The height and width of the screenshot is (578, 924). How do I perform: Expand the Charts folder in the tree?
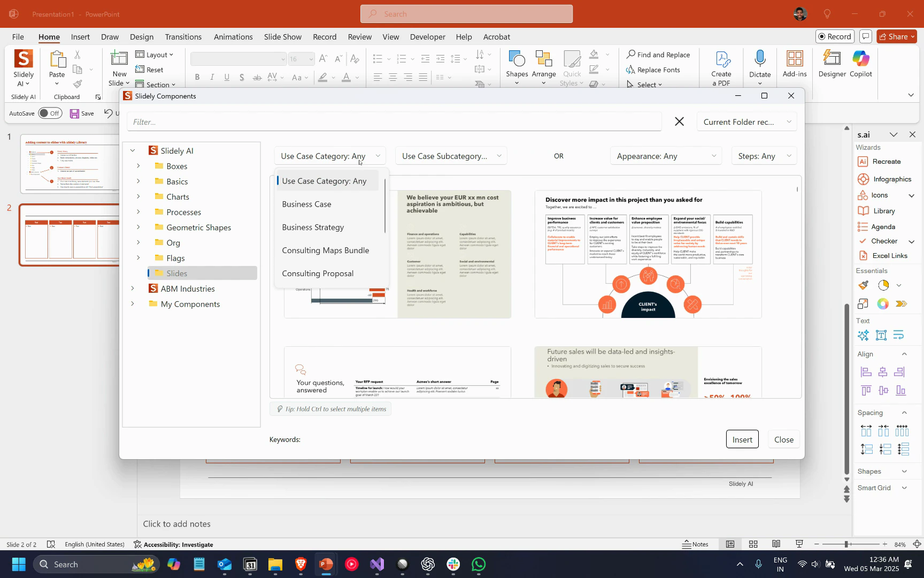point(138,197)
